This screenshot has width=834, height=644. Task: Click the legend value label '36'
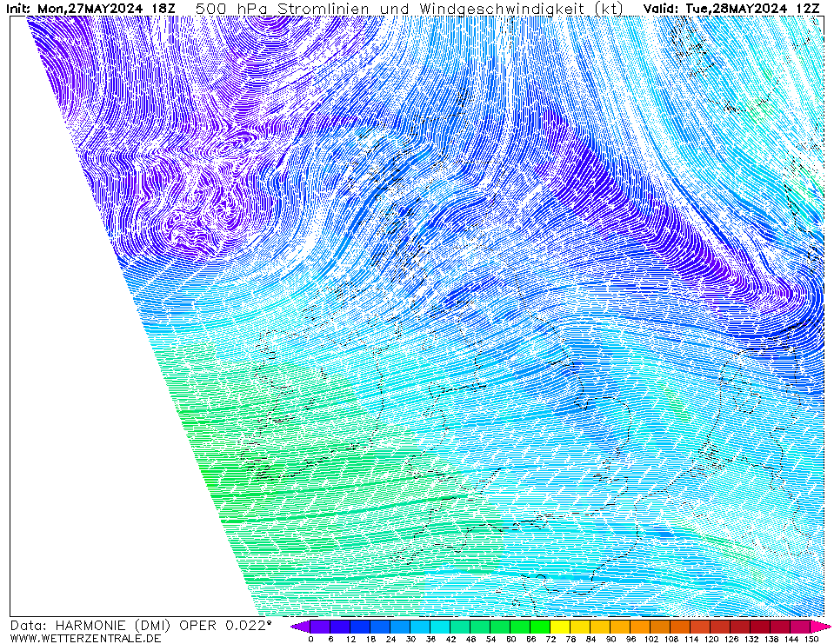click(430, 639)
